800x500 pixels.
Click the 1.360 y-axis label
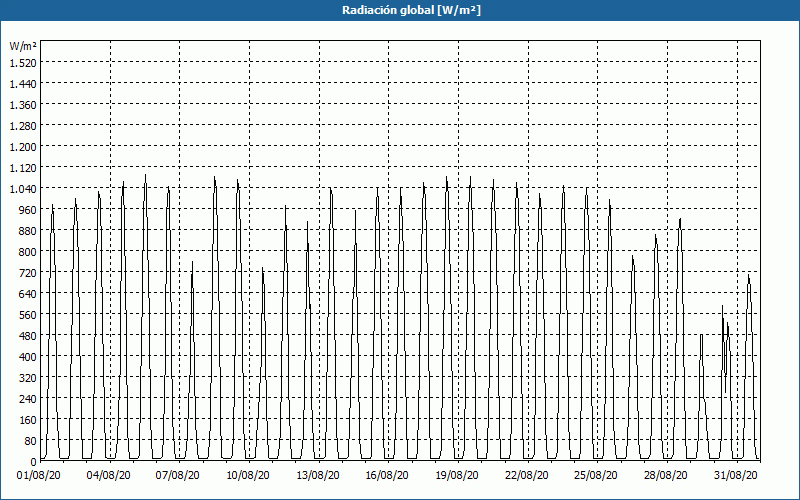coord(23,105)
